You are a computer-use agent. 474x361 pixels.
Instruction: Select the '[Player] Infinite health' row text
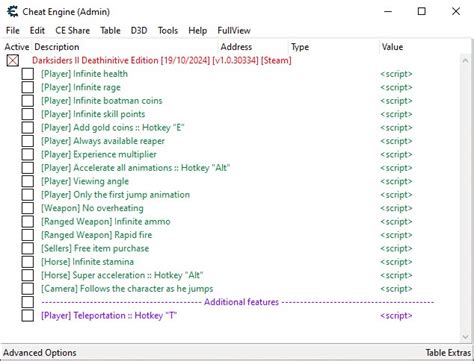click(84, 74)
